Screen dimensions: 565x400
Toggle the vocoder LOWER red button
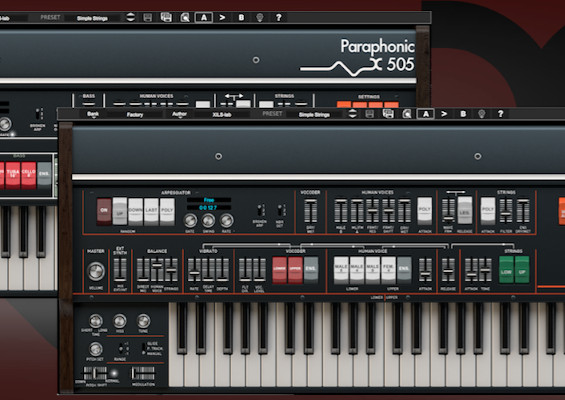click(x=279, y=270)
